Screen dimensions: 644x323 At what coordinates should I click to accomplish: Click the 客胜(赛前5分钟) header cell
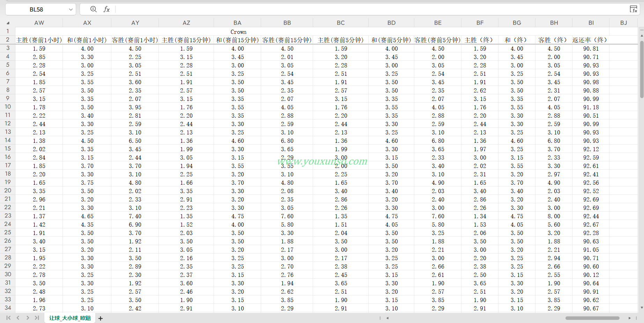[x=438, y=40]
